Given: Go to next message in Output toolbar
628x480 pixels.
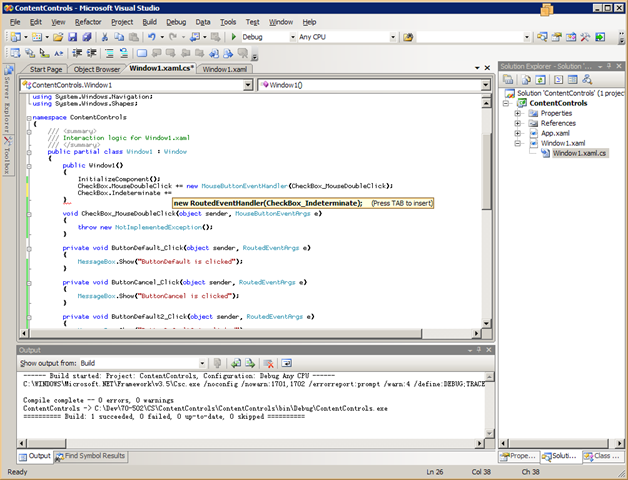Looking at the screenshot, I should (250, 363).
